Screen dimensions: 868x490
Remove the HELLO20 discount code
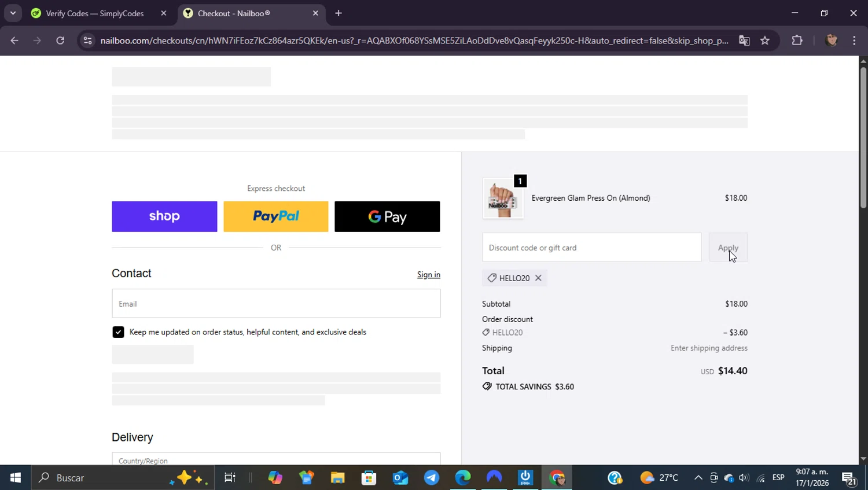(x=538, y=278)
